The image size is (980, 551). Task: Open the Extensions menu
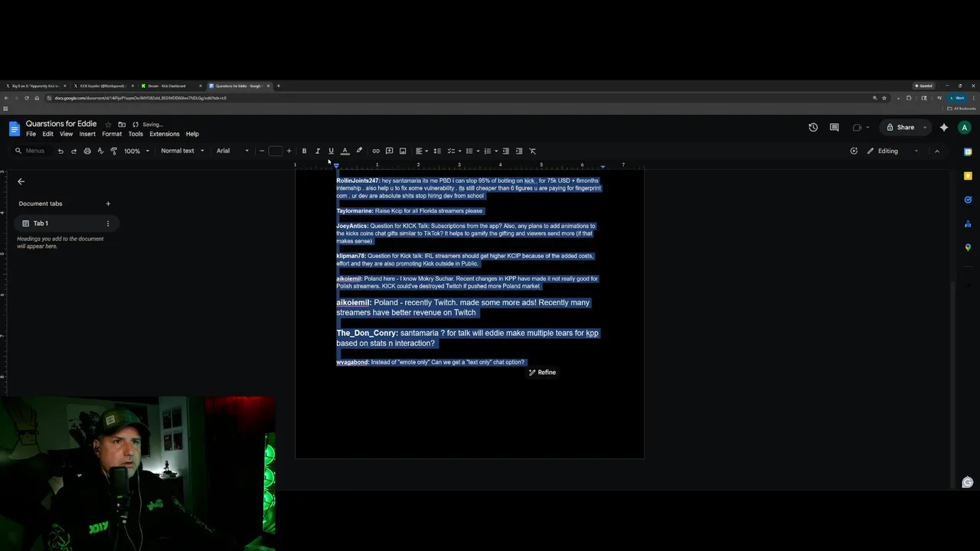point(165,134)
